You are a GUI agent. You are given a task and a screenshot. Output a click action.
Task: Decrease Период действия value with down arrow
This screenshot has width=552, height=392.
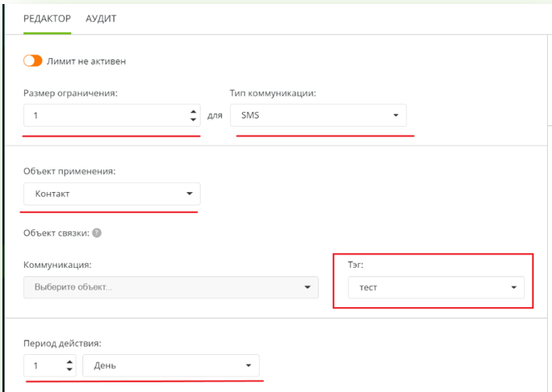coord(69,369)
